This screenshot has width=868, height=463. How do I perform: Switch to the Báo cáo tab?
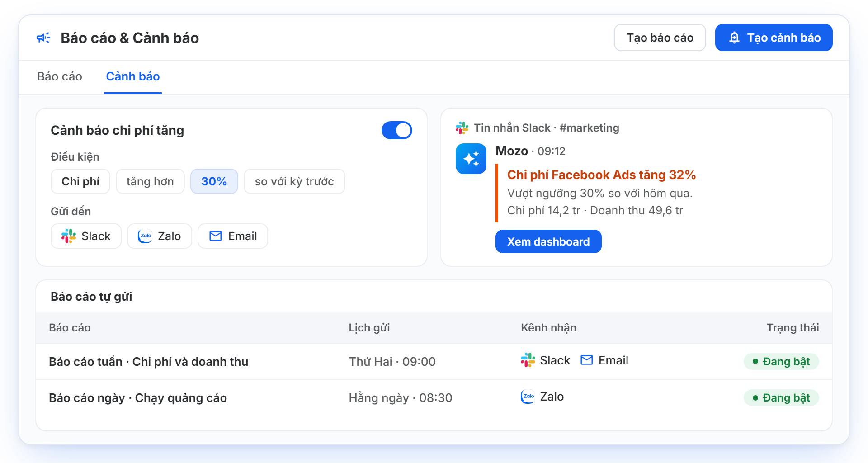coord(60,76)
